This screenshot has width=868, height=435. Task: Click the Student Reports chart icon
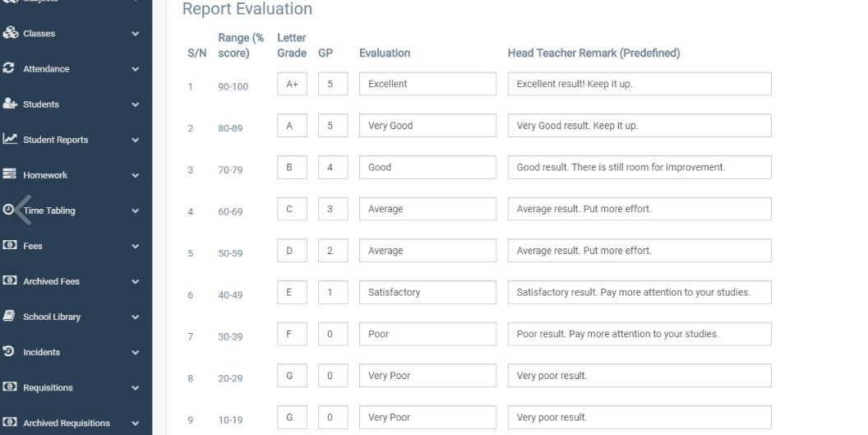point(9,140)
